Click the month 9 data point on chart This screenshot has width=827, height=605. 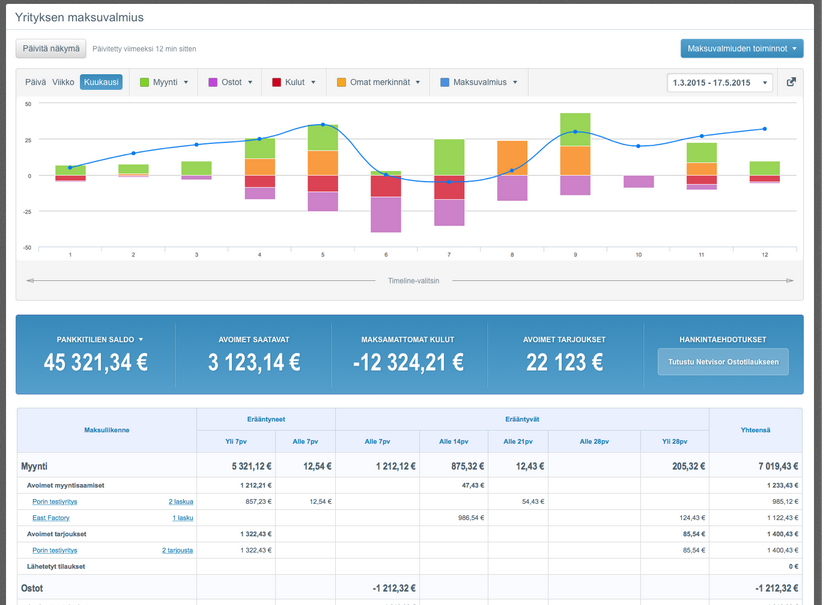(x=575, y=132)
